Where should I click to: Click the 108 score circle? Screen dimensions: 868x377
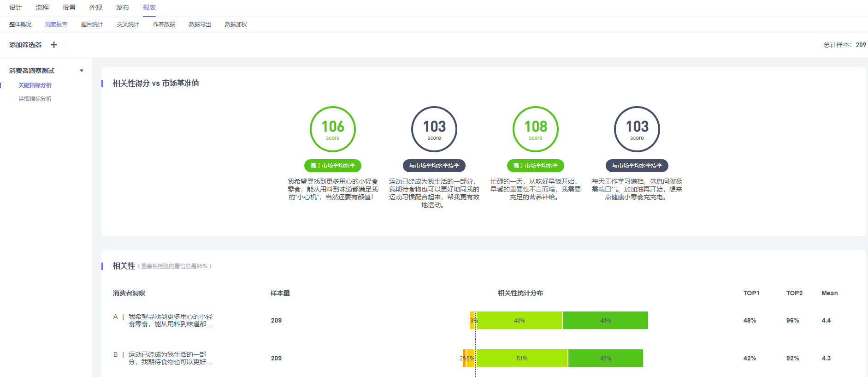(x=535, y=129)
